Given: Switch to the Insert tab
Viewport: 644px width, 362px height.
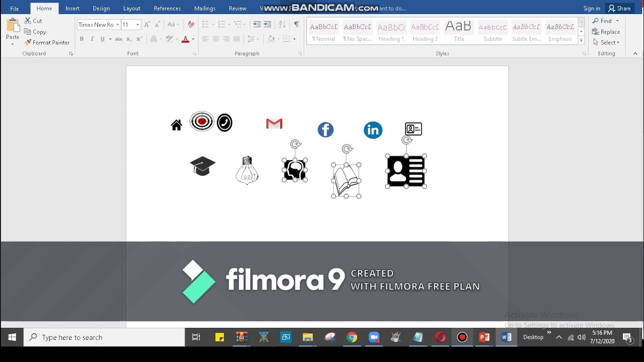Looking at the screenshot, I should 72,9.
